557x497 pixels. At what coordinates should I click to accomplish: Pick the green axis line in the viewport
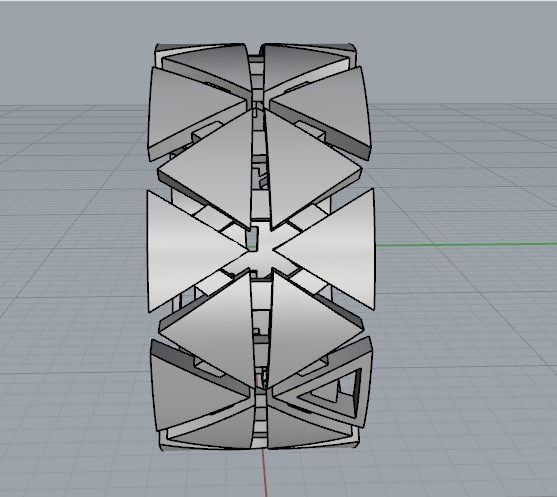click(x=466, y=244)
